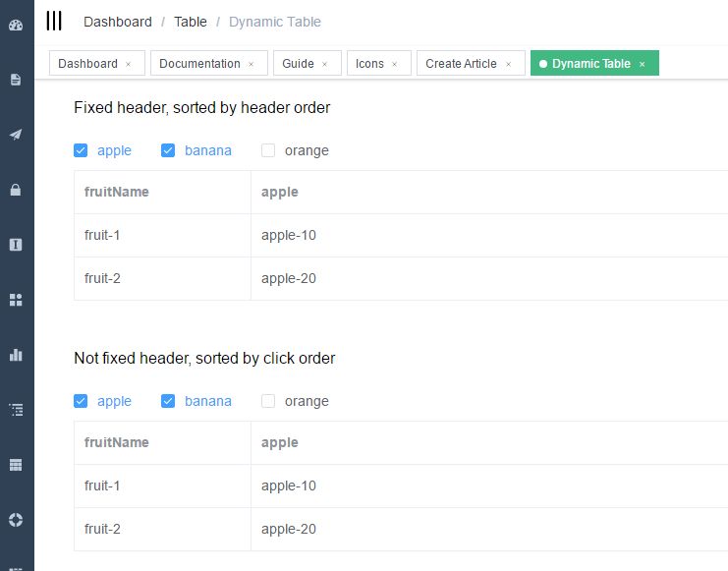The width and height of the screenshot is (728, 571).
Task: Go to Dashboard via breadcrumb
Action: (x=118, y=22)
